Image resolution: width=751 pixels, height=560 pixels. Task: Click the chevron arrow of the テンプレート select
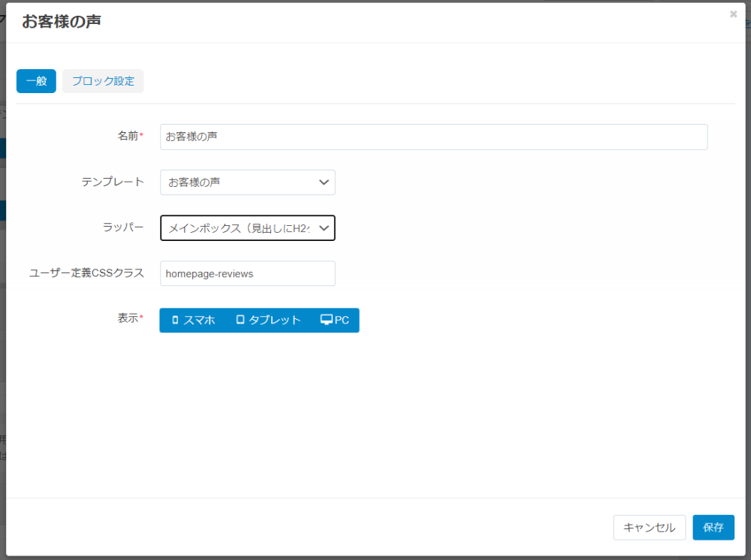point(324,182)
